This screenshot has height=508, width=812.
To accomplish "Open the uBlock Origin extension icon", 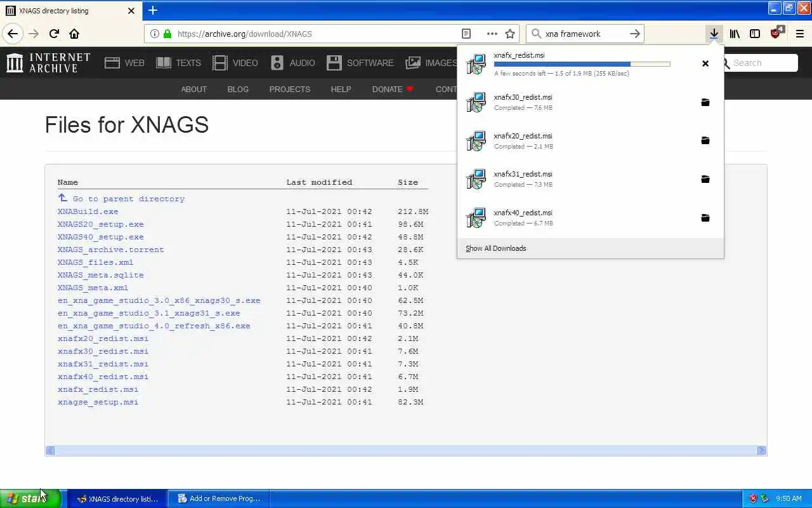I will coord(776,33).
